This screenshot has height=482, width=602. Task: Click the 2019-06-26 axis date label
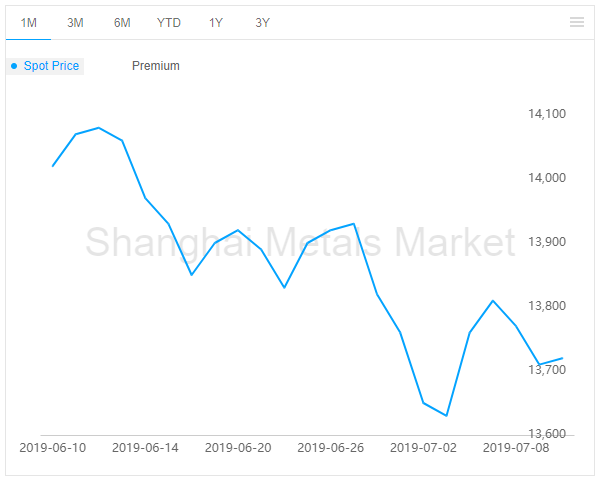click(x=331, y=448)
